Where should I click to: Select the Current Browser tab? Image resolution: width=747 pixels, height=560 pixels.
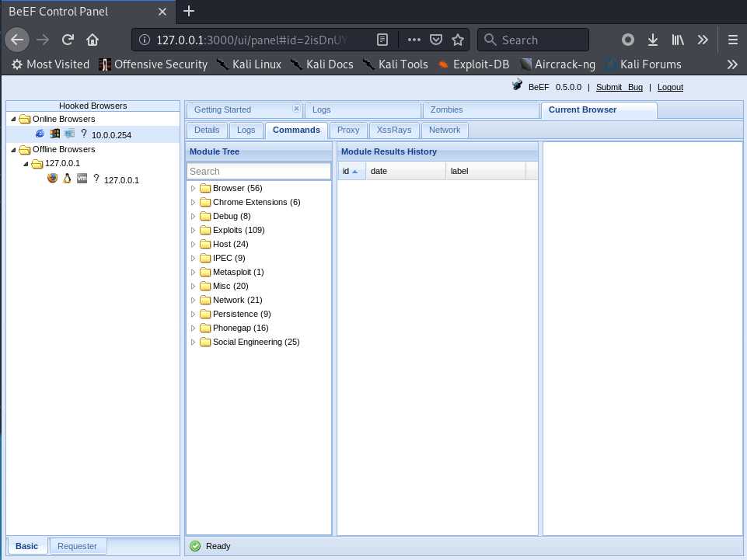click(x=599, y=110)
